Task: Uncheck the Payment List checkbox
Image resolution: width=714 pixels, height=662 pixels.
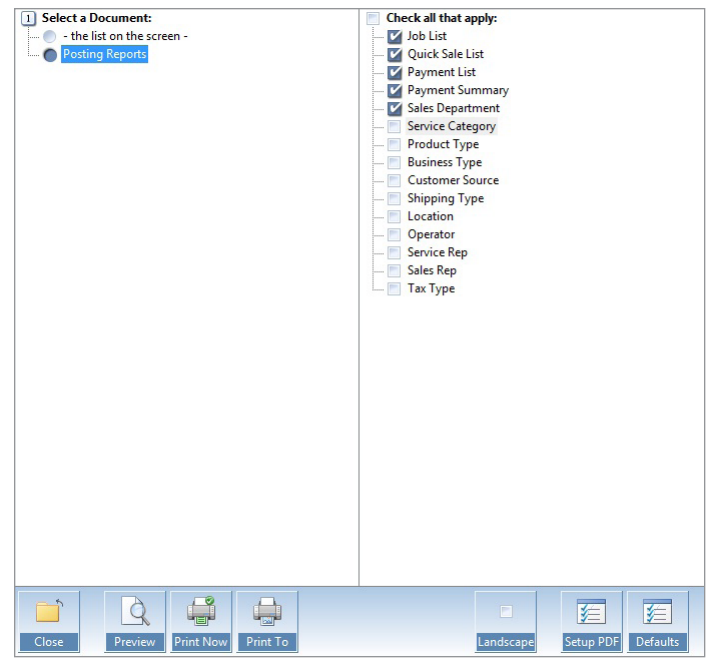Action: point(394,72)
